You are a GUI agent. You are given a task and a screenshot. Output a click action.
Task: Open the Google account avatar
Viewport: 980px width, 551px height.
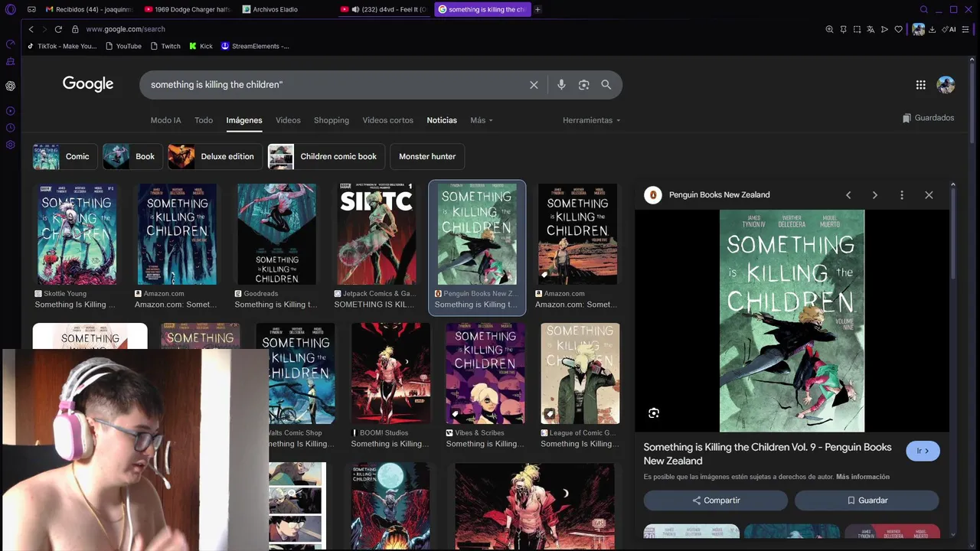(946, 85)
